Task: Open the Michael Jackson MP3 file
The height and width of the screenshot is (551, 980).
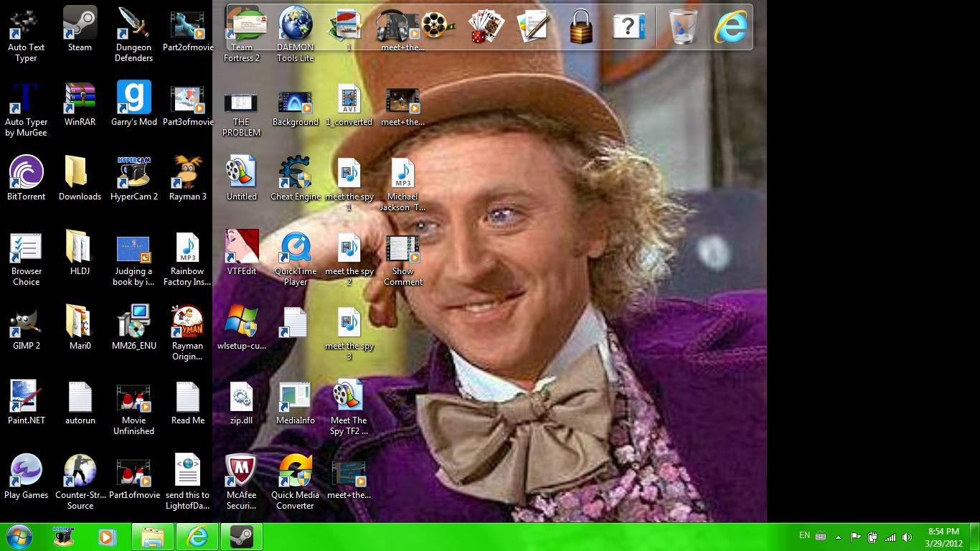Action: pyautogui.click(x=402, y=183)
